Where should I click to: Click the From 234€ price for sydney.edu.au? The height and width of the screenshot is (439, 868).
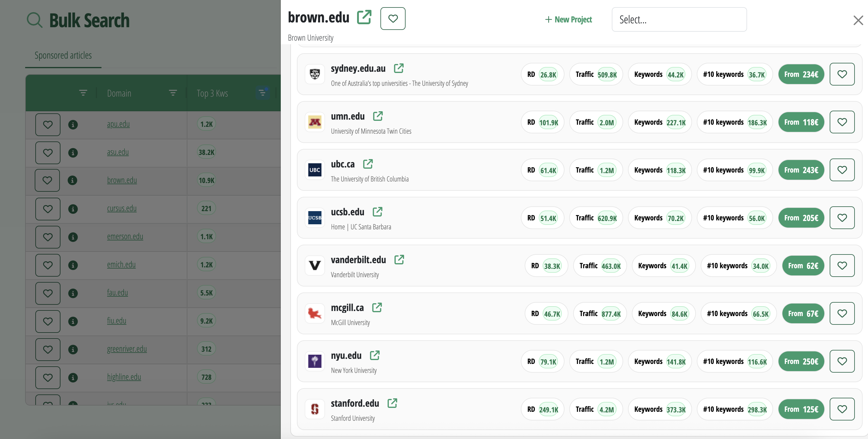pyautogui.click(x=801, y=74)
